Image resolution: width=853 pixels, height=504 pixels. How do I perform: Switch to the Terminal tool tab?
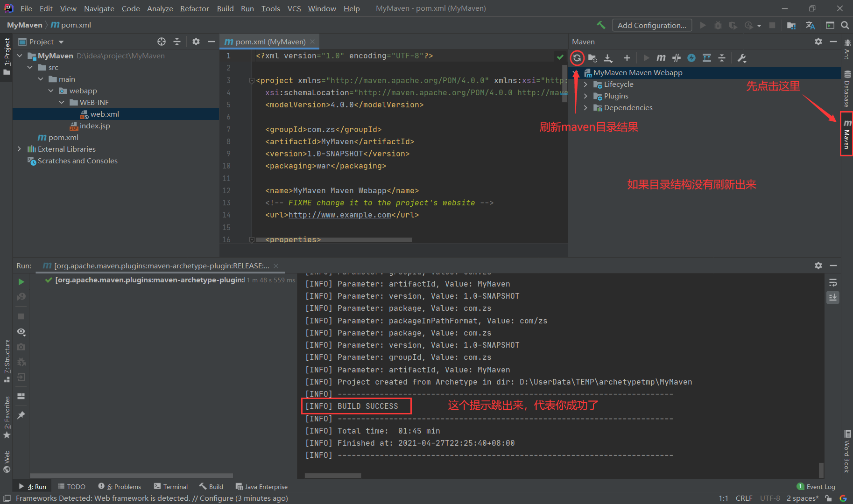171,486
